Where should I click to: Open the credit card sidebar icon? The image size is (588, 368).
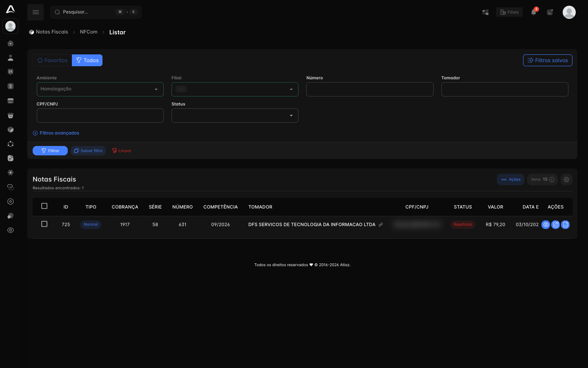coord(11,101)
